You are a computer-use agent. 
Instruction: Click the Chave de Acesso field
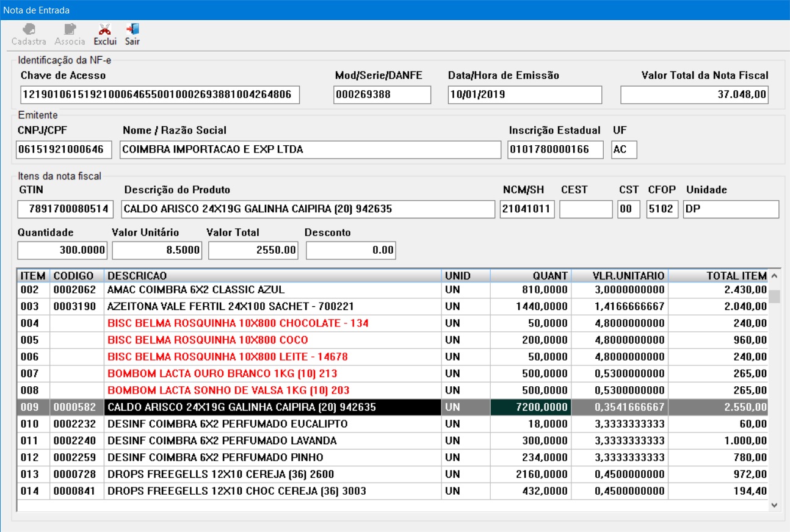(159, 95)
